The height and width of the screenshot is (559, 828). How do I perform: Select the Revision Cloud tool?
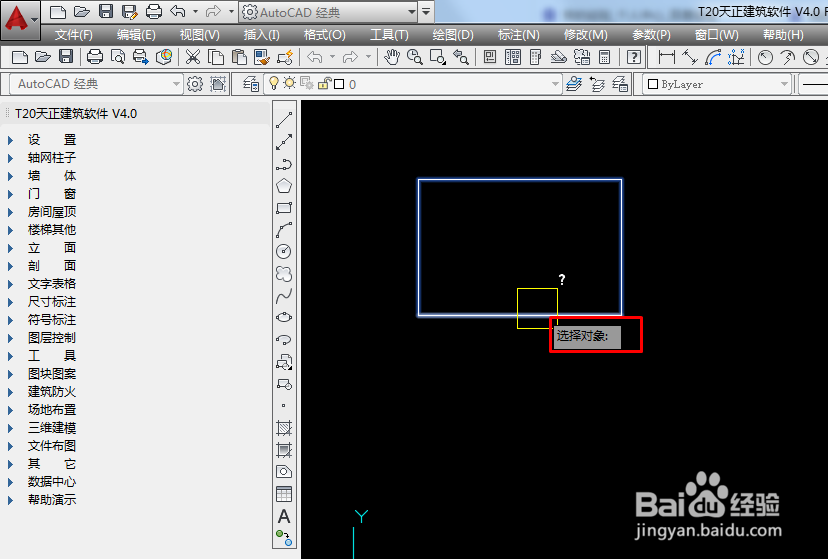pyautogui.click(x=284, y=273)
